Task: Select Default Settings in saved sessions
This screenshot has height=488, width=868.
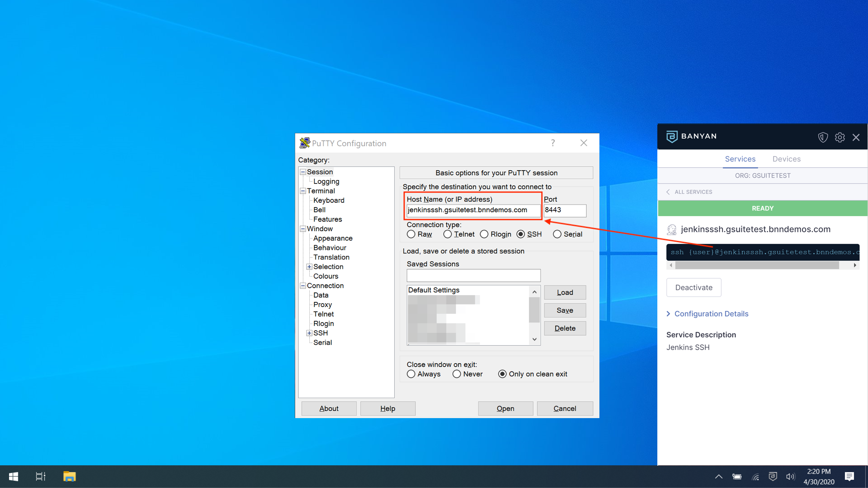Action: pyautogui.click(x=434, y=290)
